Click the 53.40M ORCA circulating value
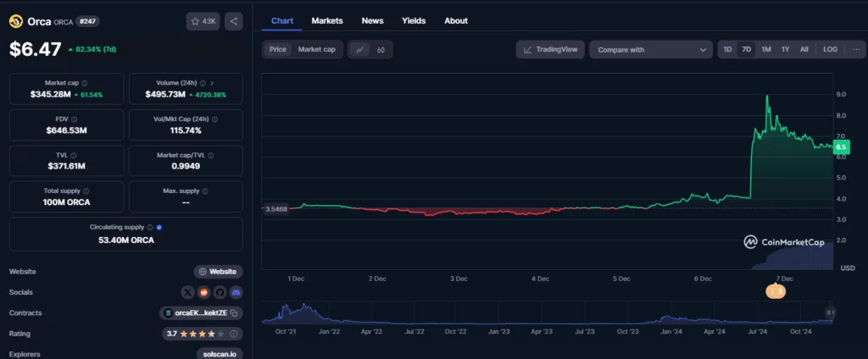Viewport: 868px width, 359px height. [x=126, y=240]
